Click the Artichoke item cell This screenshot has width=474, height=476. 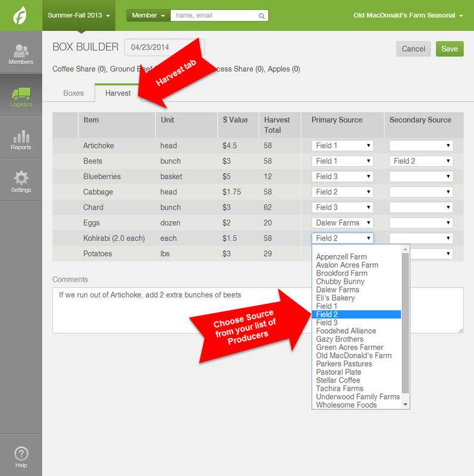coord(117,146)
